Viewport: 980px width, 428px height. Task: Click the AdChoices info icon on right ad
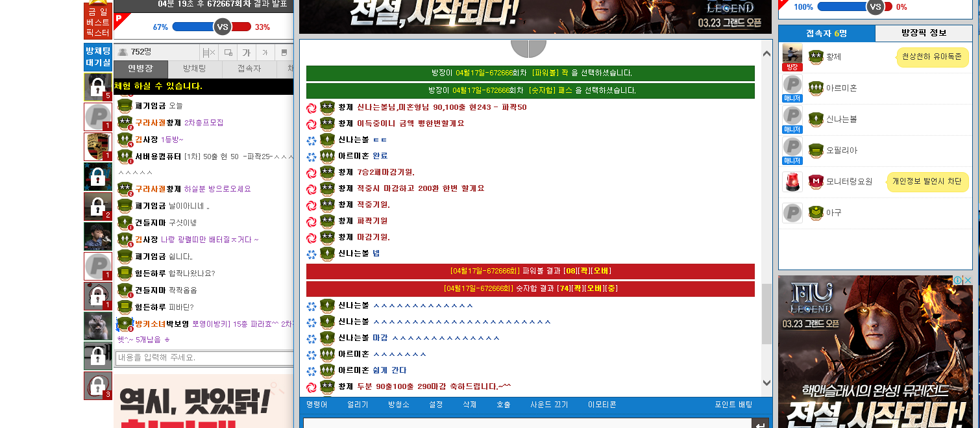point(957,281)
